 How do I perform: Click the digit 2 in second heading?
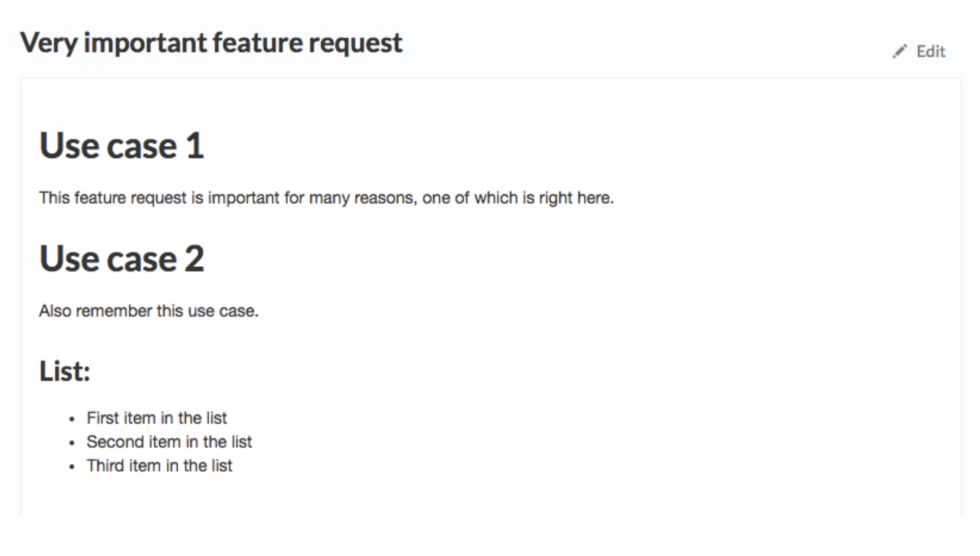pyautogui.click(x=194, y=259)
